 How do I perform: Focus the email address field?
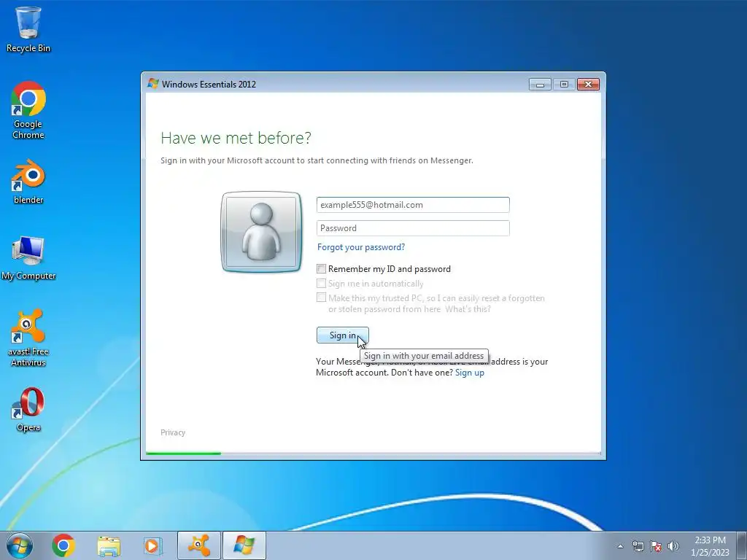point(413,205)
